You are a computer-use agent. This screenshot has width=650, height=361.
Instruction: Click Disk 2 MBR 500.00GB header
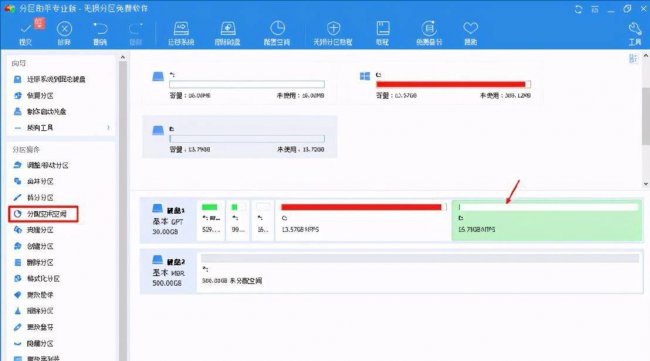pyautogui.click(x=168, y=271)
